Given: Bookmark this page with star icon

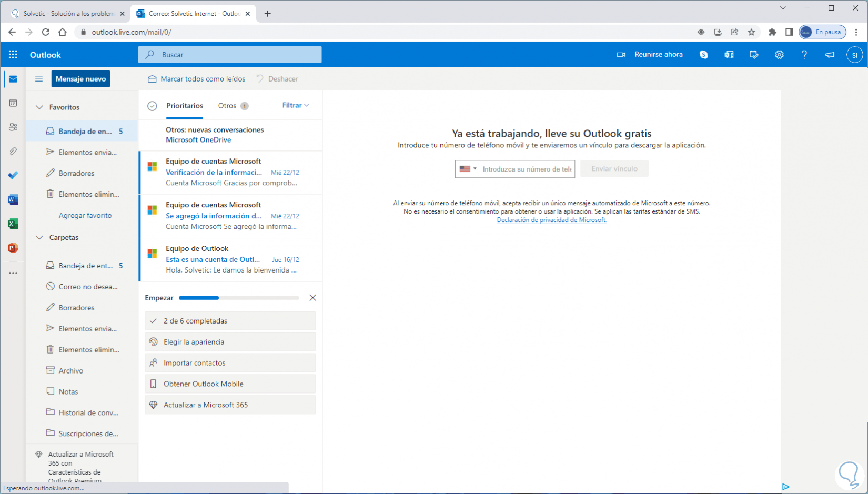Looking at the screenshot, I should tap(751, 32).
